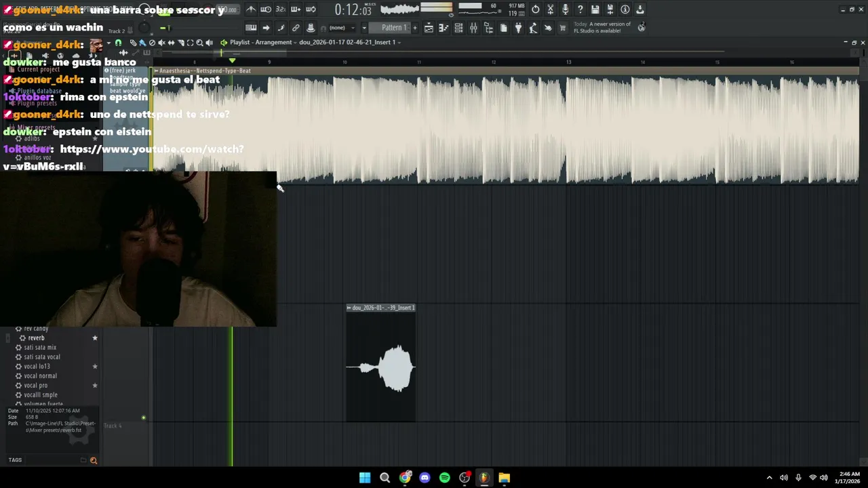Select the Anaesthesia Nettspend Type Beat clip title

pos(205,70)
